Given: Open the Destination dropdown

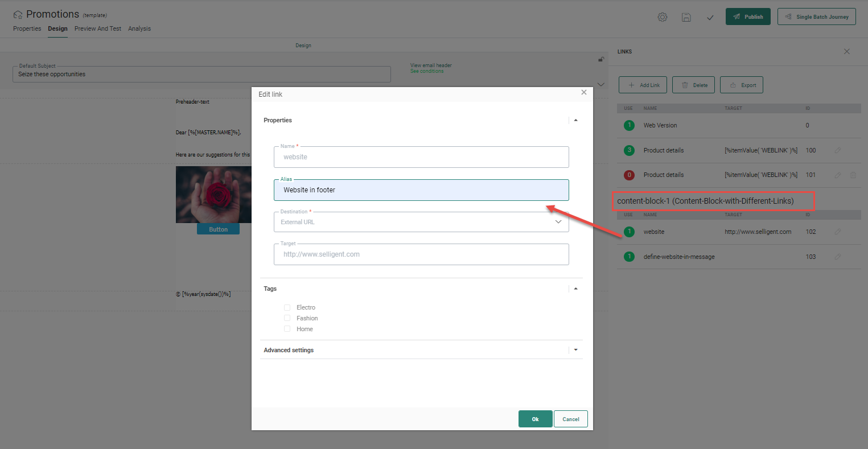Looking at the screenshot, I should [421, 222].
